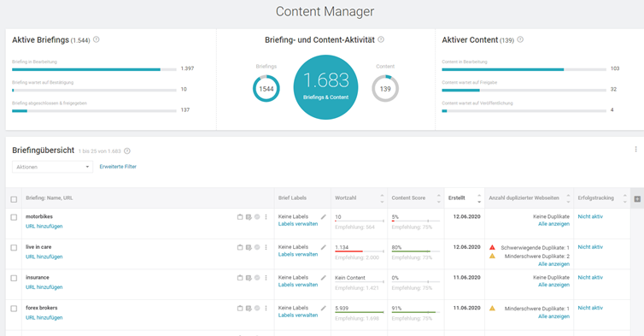The image size is (644, 336).
Task: Open the edit note icon for live in care
Action: pos(249,247)
